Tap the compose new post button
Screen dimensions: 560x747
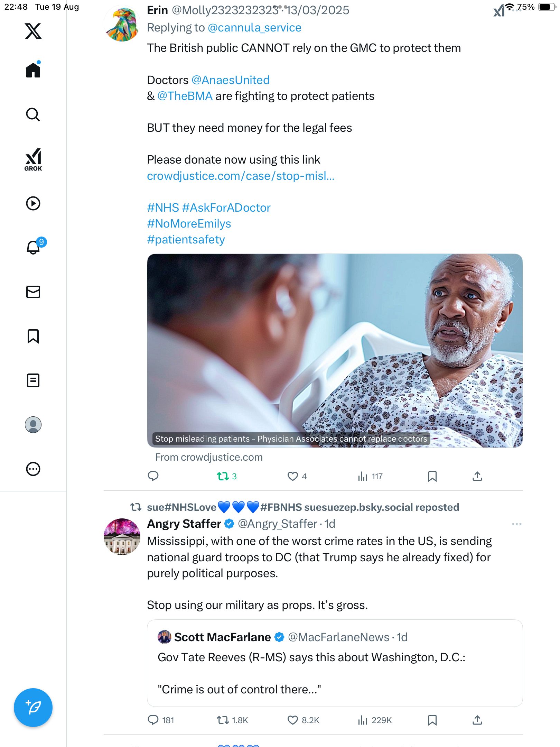pos(33,708)
